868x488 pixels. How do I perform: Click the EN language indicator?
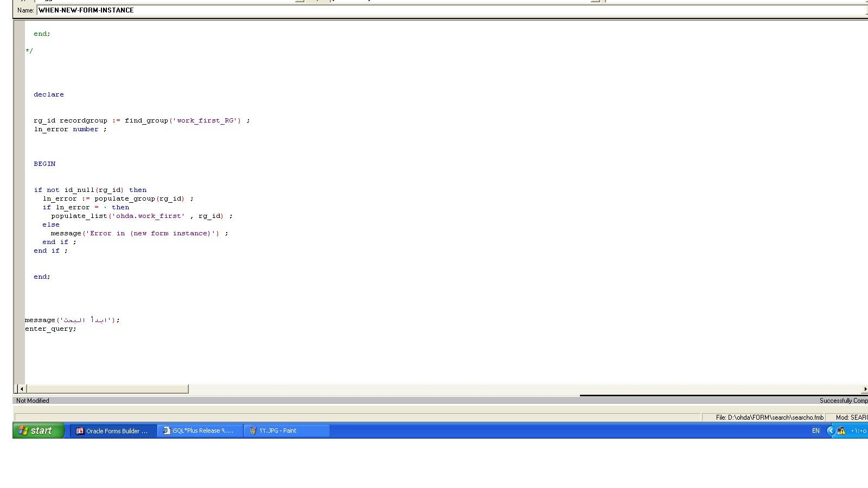coord(815,431)
